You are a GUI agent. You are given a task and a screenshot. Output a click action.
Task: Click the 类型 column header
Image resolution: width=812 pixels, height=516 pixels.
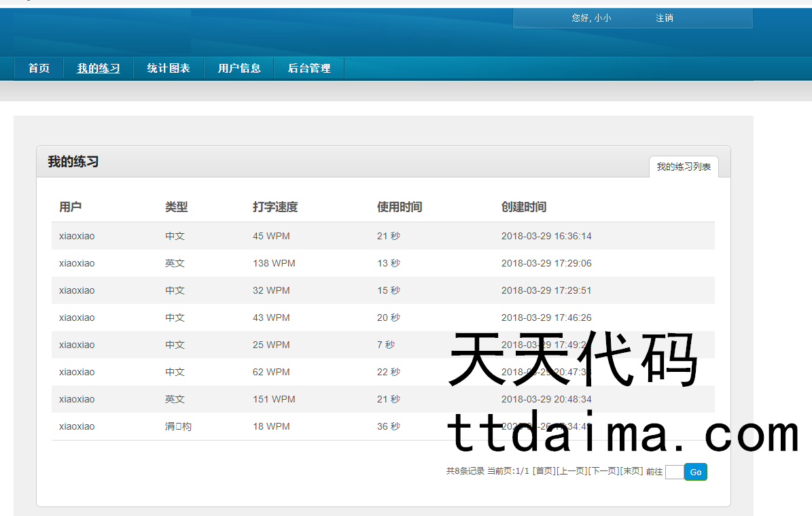coord(176,207)
